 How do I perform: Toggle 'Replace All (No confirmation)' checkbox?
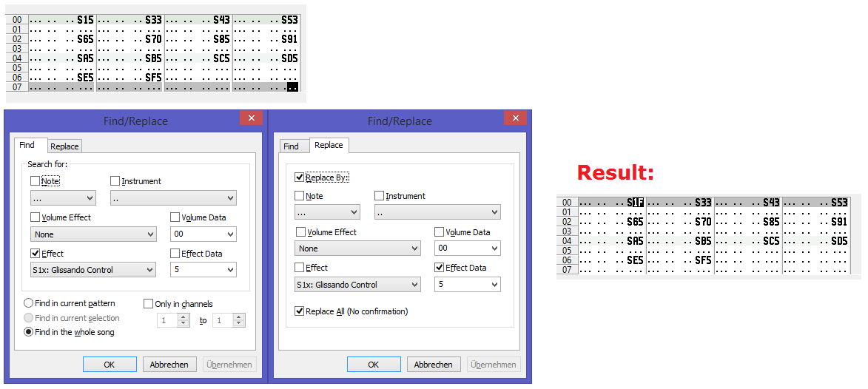pos(300,311)
